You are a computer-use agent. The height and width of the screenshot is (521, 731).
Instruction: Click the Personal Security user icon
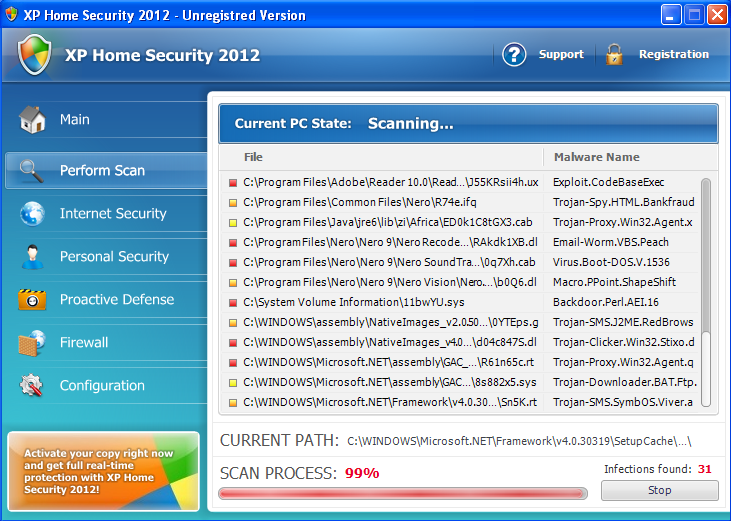(x=32, y=257)
